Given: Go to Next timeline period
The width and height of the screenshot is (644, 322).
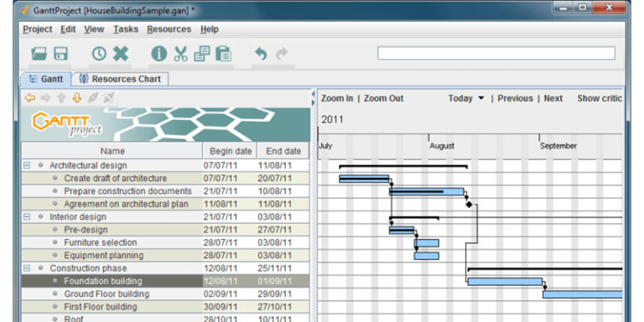Looking at the screenshot, I should click(x=553, y=99).
